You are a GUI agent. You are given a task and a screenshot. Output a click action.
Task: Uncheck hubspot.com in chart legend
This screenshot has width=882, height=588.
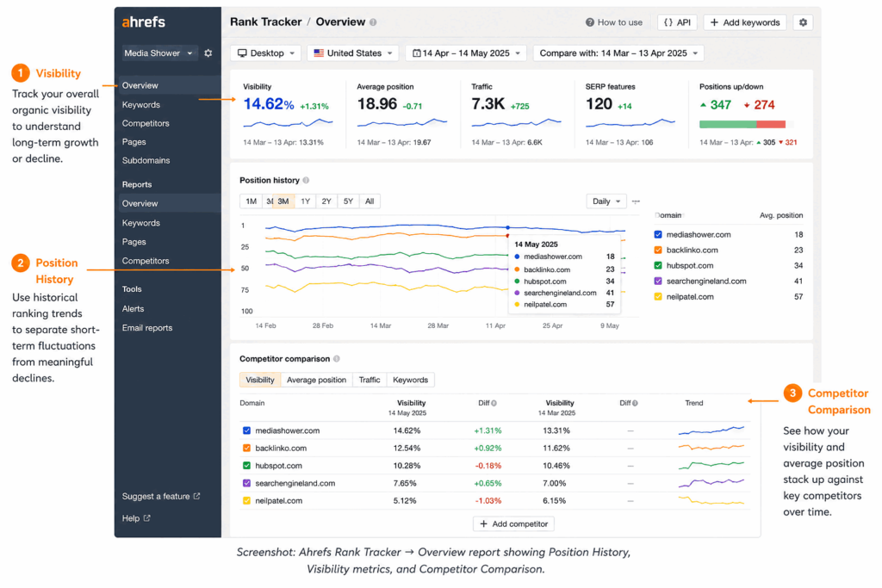658,265
